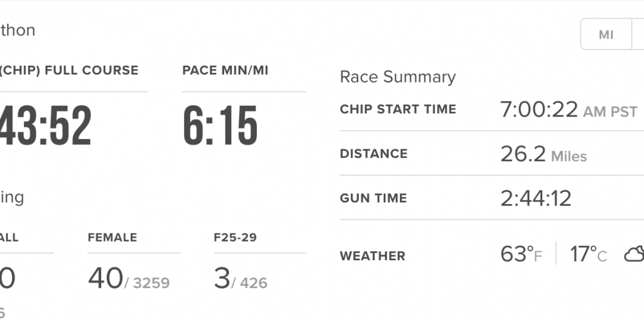
Task: Switch units to the MI toggle
Action: pyautogui.click(x=606, y=35)
